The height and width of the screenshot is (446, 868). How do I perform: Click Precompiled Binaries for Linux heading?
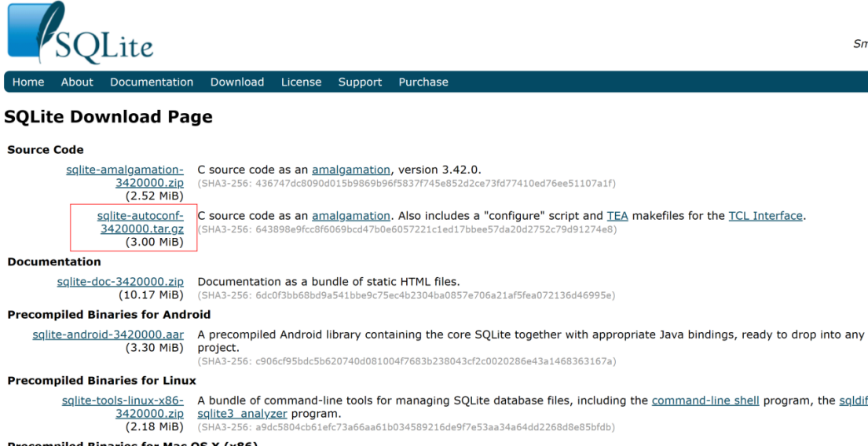point(102,381)
